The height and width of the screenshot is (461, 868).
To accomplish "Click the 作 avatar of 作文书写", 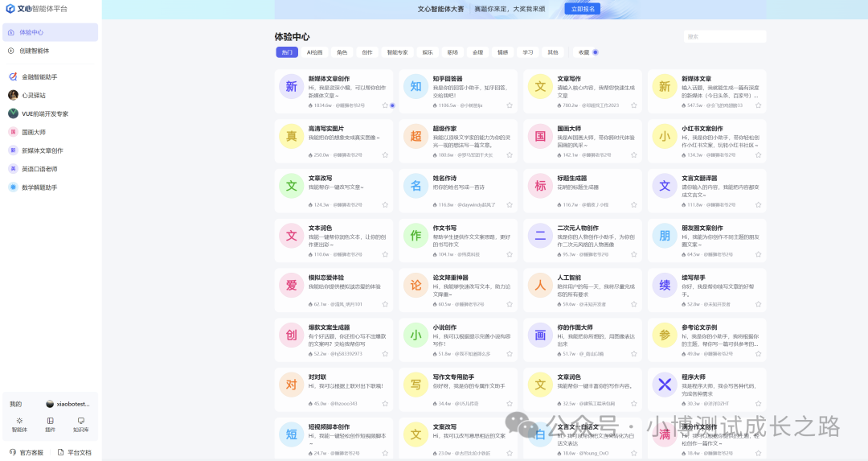I will (x=416, y=236).
